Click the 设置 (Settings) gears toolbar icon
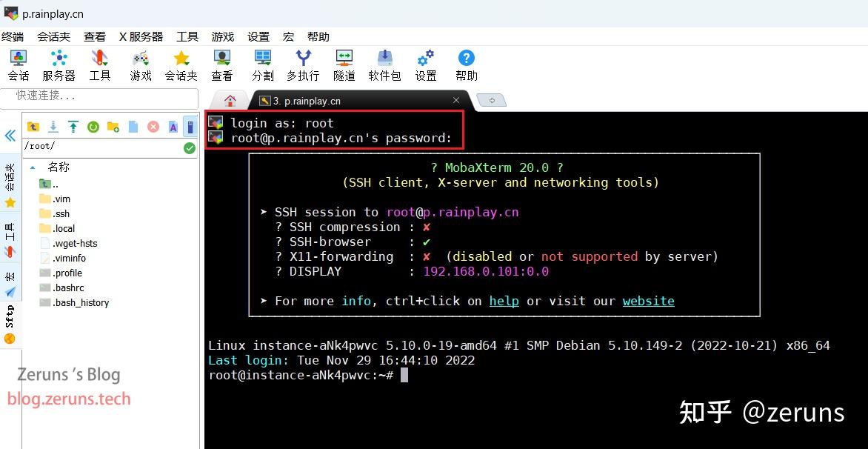The height and width of the screenshot is (449, 868). [426, 64]
